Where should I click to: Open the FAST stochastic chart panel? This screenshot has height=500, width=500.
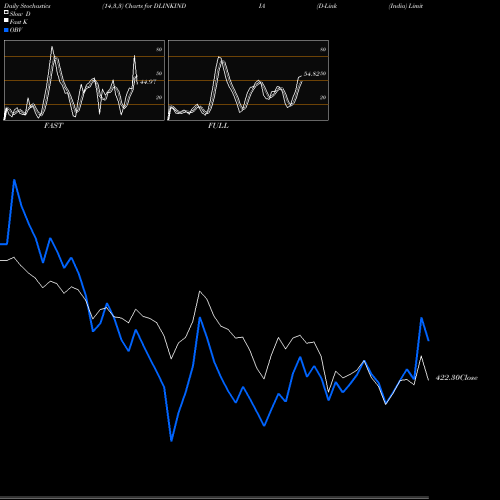click(84, 80)
